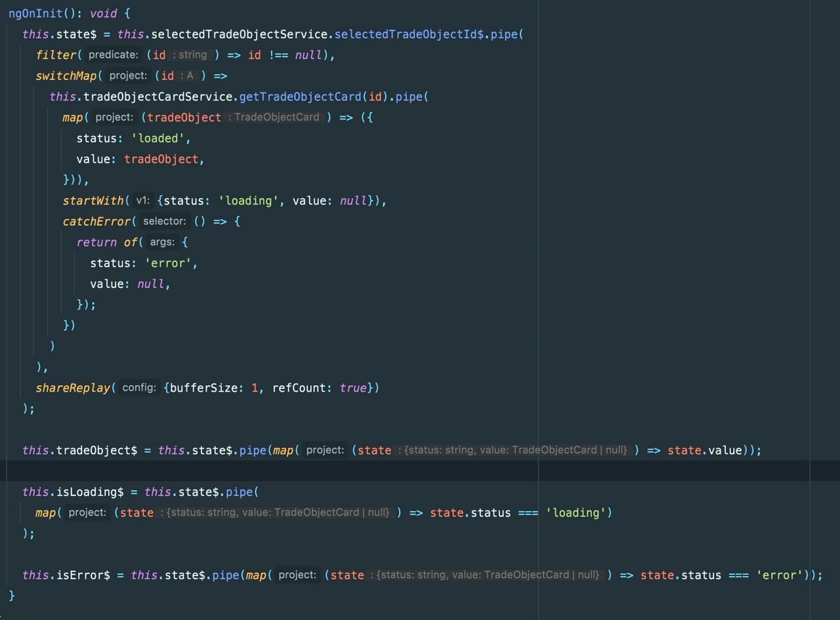
Task: Click the startWith operator call
Action: tap(93, 201)
